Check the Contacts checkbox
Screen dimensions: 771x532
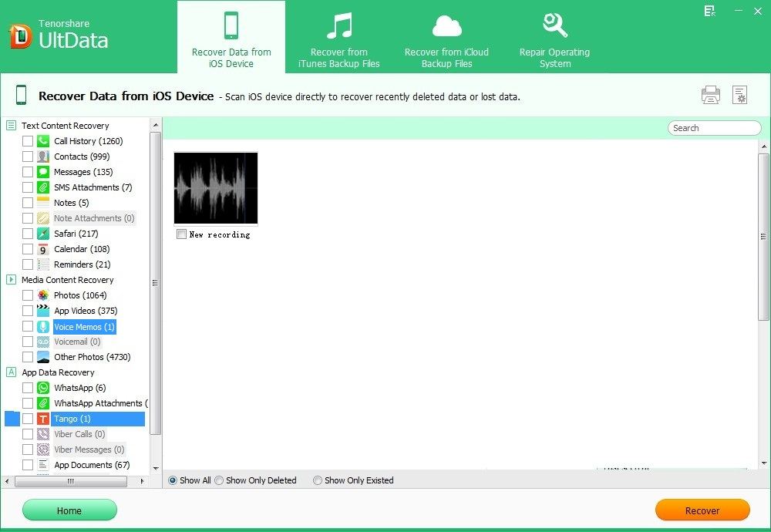coord(28,157)
